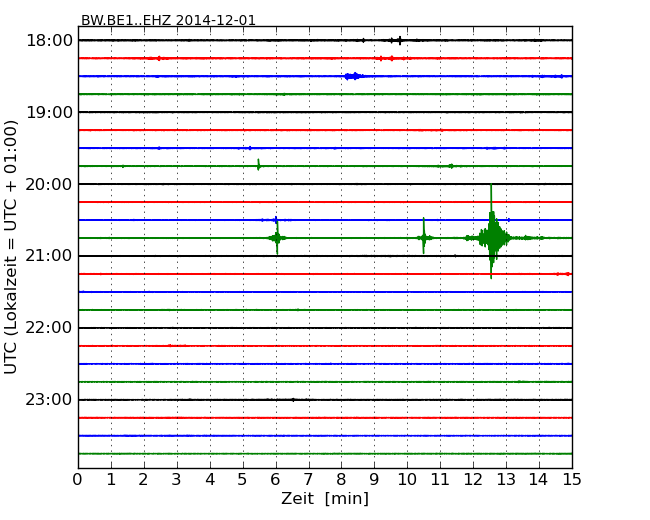Select the 20:00 time label
This screenshot has width=650, height=520.
49,184
